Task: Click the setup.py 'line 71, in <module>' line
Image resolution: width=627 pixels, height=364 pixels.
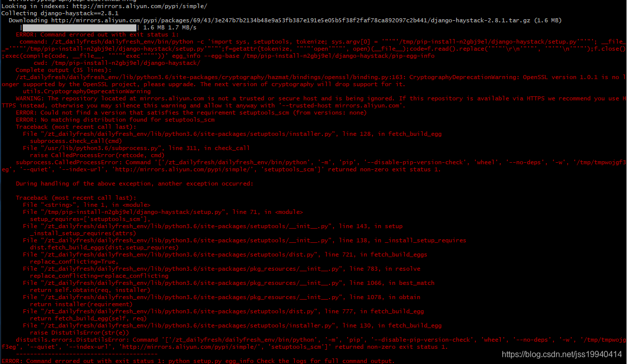Action: pyautogui.click(x=163, y=212)
